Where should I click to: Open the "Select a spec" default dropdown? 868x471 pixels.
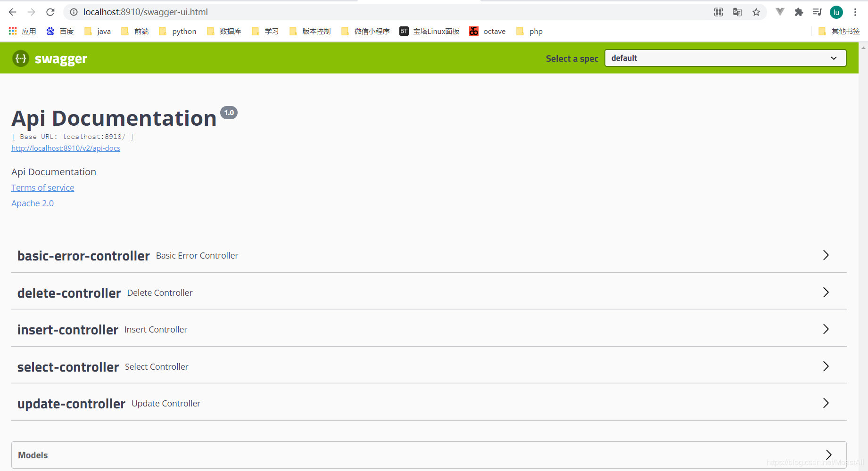pos(725,58)
